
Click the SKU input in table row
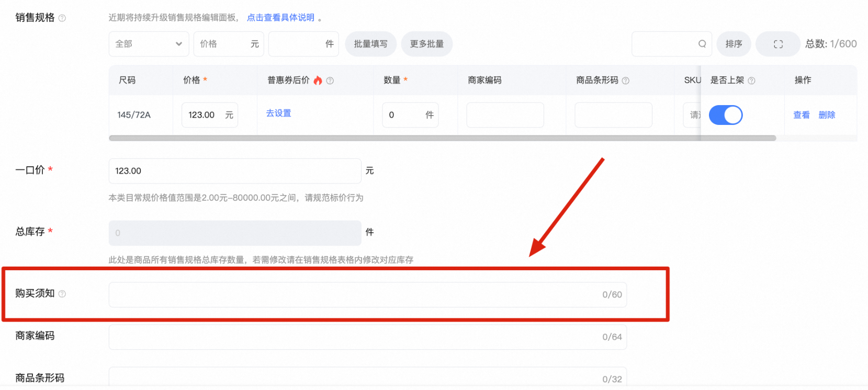tap(692, 115)
